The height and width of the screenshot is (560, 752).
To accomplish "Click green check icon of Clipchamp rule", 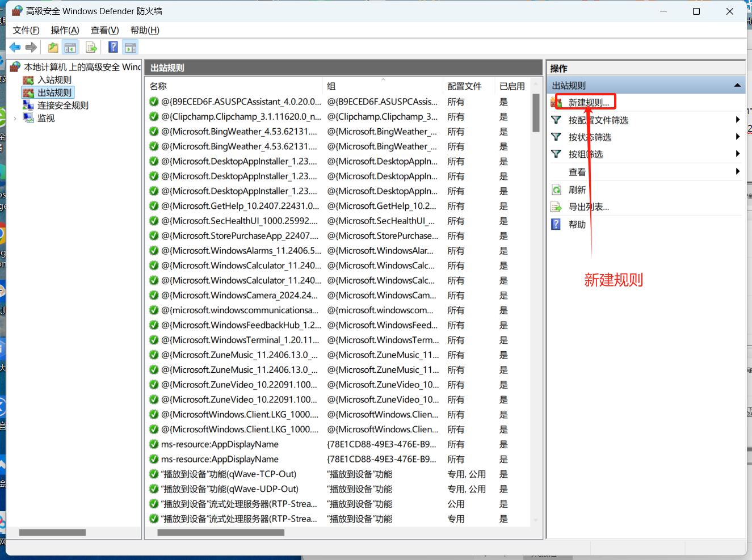I will point(154,116).
